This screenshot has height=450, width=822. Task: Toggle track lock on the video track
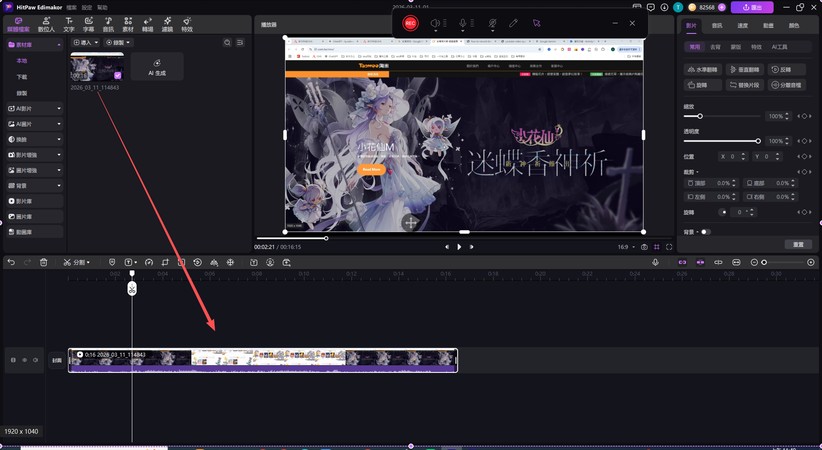13,360
